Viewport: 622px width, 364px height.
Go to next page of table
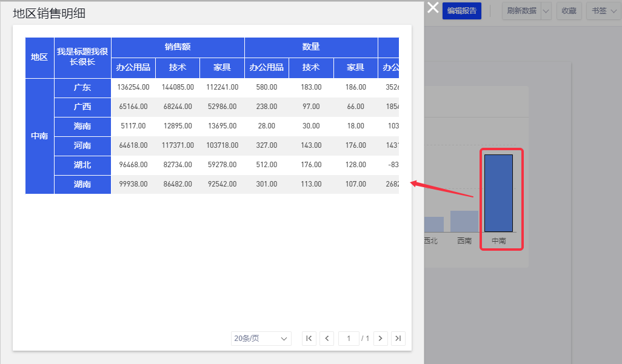[x=380, y=339]
